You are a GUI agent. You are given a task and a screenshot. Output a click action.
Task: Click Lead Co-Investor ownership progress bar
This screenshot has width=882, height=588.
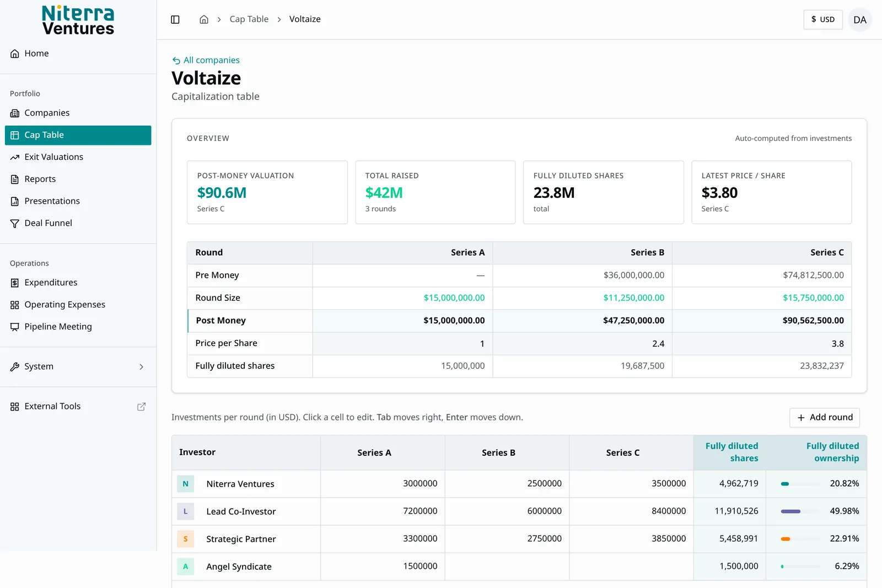[800, 511]
